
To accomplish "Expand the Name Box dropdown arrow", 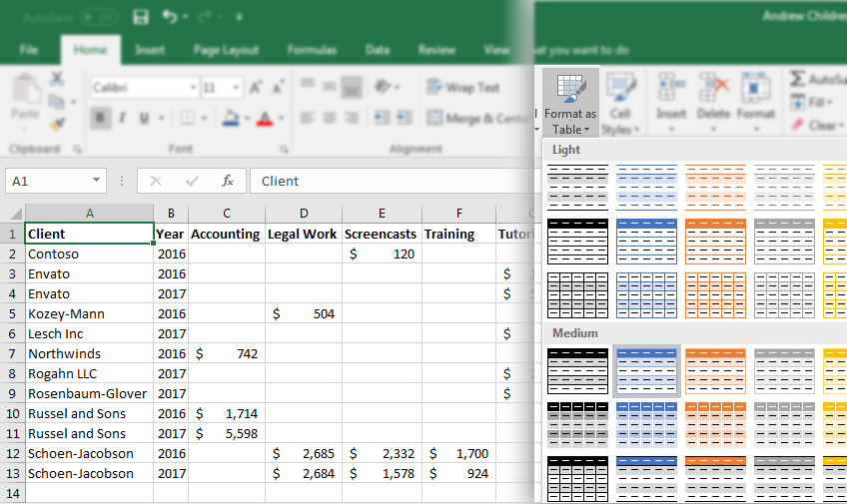I will [x=96, y=181].
